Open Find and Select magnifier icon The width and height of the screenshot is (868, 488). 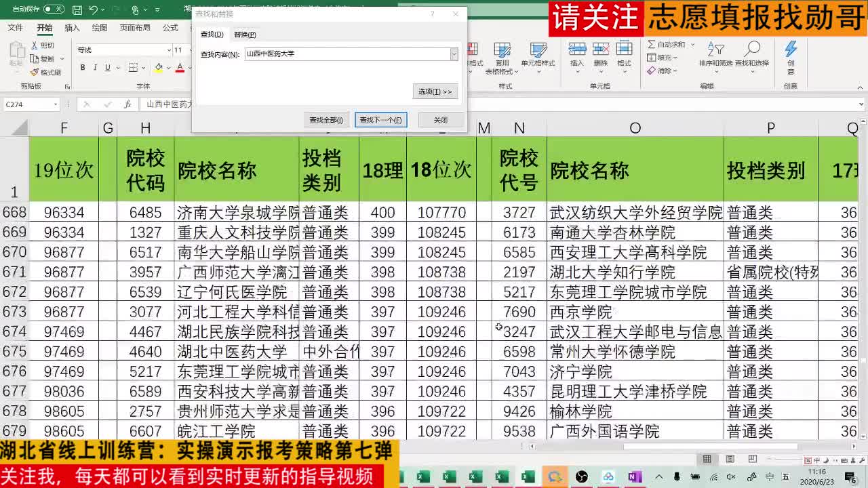[752, 49]
